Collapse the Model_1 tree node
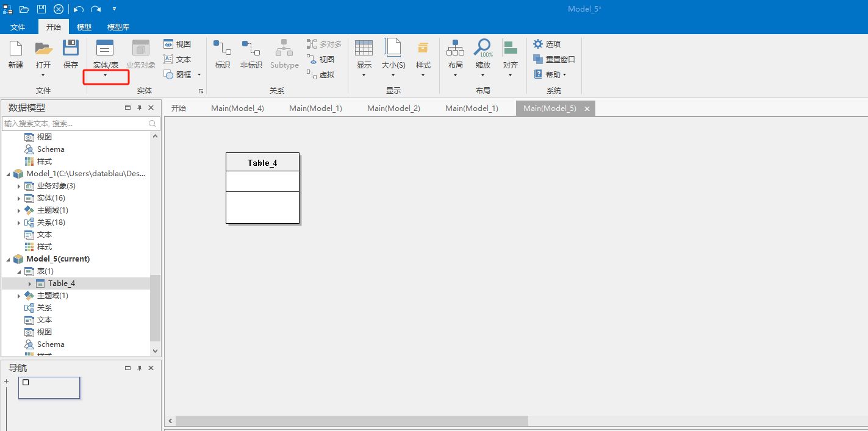This screenshot has height=431, width=868. pos(8,174)
